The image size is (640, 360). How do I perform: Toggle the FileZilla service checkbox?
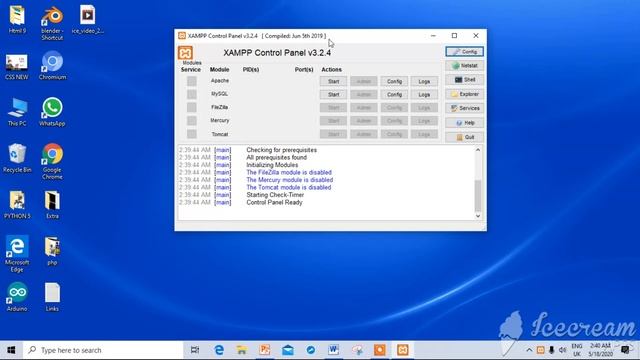click(x=191, y=107)
